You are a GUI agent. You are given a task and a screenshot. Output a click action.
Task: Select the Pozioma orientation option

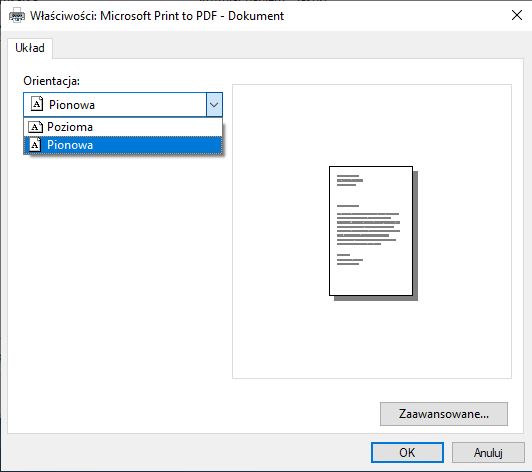click(x=123, y=127)
